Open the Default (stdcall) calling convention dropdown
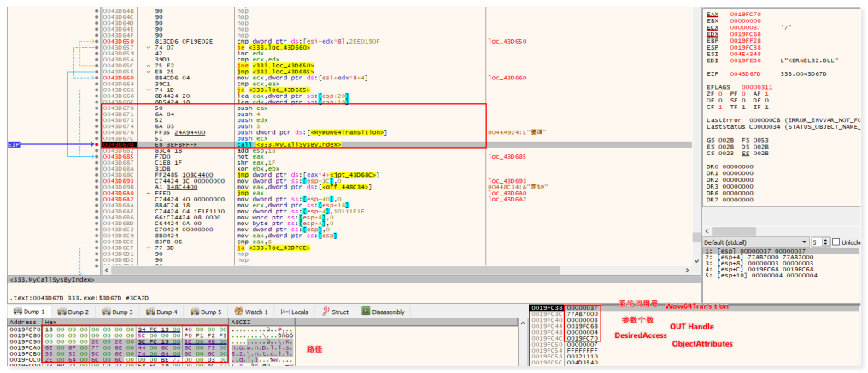The width and height of the screenshot is (868, 373). [755, 242]
